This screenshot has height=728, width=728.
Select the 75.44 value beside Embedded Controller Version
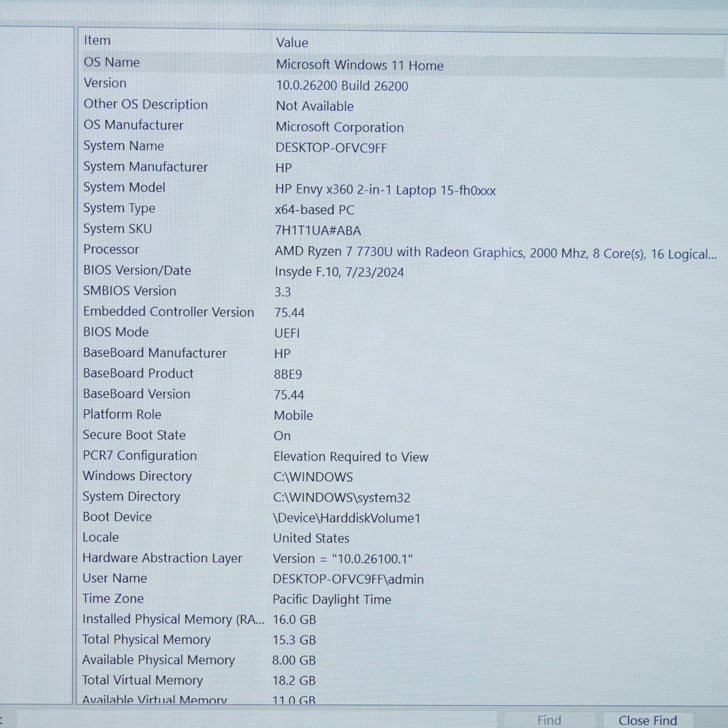click(290, 313)
